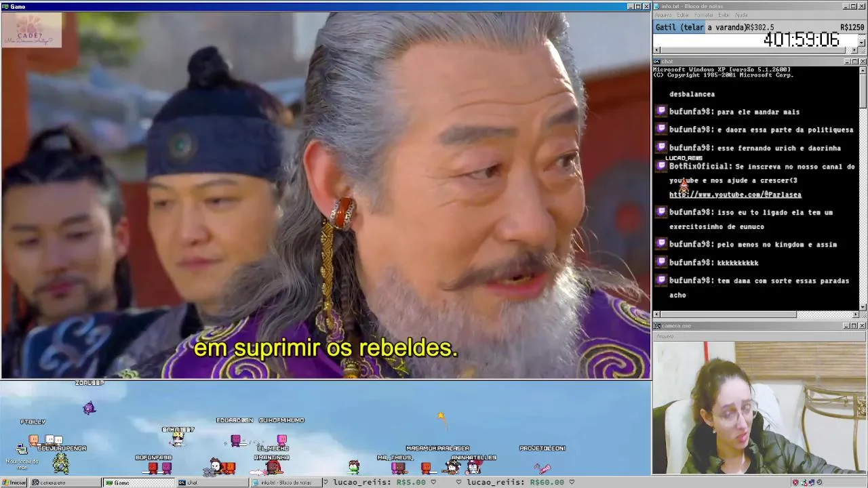
Task: Switch to the Game taskbar button
Action: click(139, 483)
